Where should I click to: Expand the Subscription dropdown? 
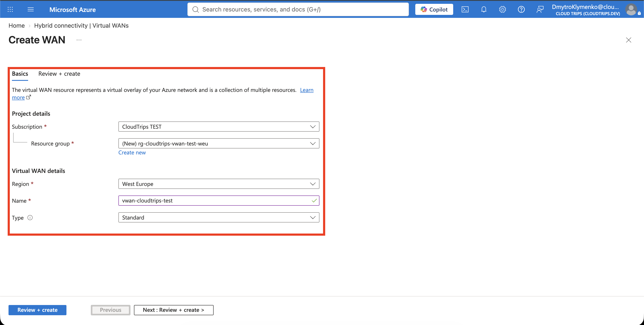(219, 127)
